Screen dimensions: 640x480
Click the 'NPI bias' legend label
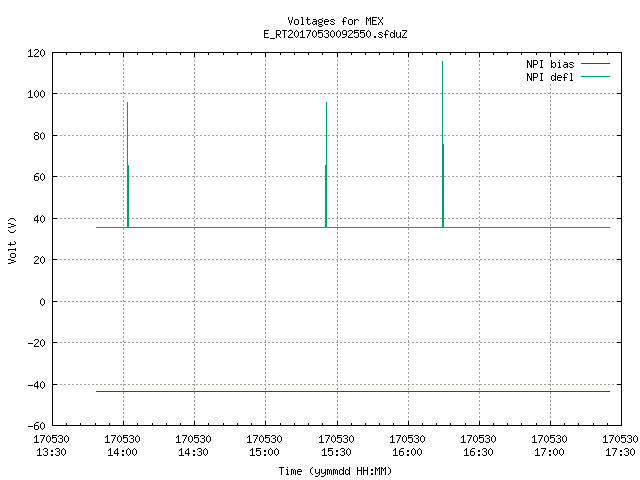(x=550, y=64)
